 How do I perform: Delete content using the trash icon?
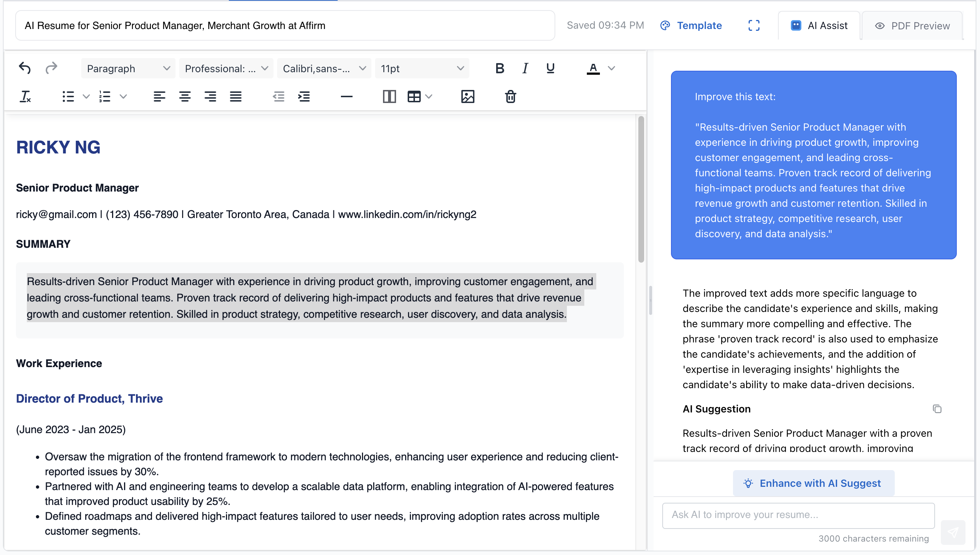(x=511, y=96)
